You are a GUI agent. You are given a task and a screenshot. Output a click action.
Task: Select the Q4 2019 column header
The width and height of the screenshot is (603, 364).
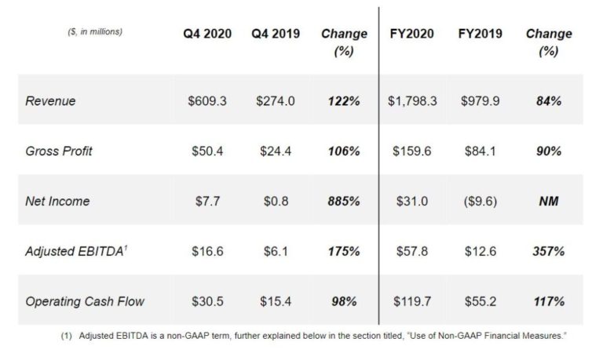tap(276, 34)
